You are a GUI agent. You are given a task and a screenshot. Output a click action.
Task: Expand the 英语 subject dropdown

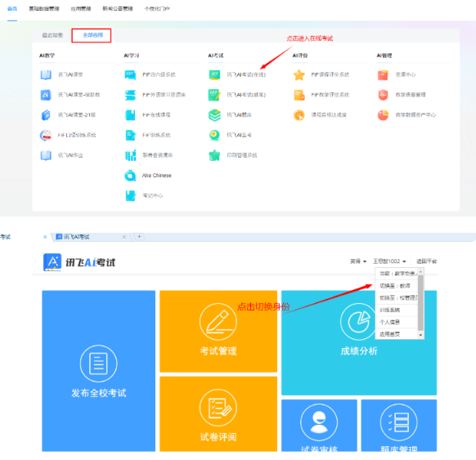pyautogui.click(x=358, y=261)
